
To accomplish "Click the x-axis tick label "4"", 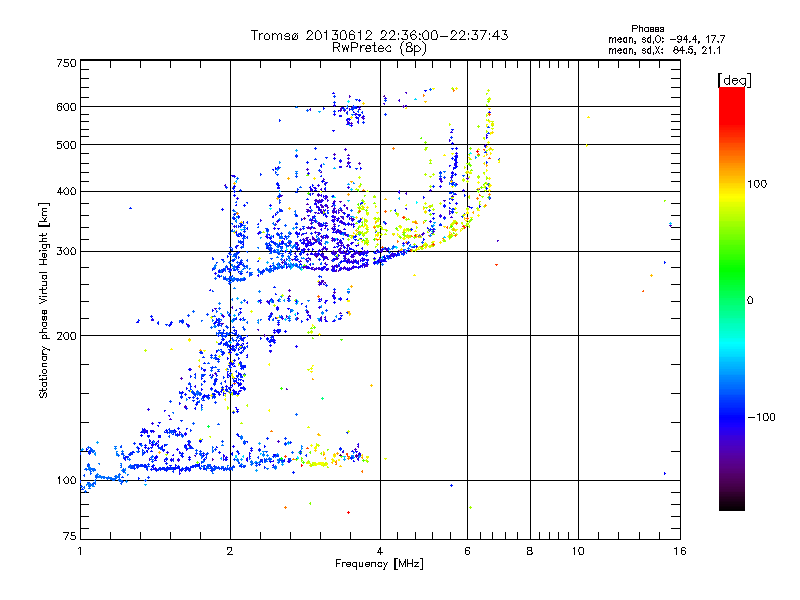I will pyautogui.click(x=380, y=551).
